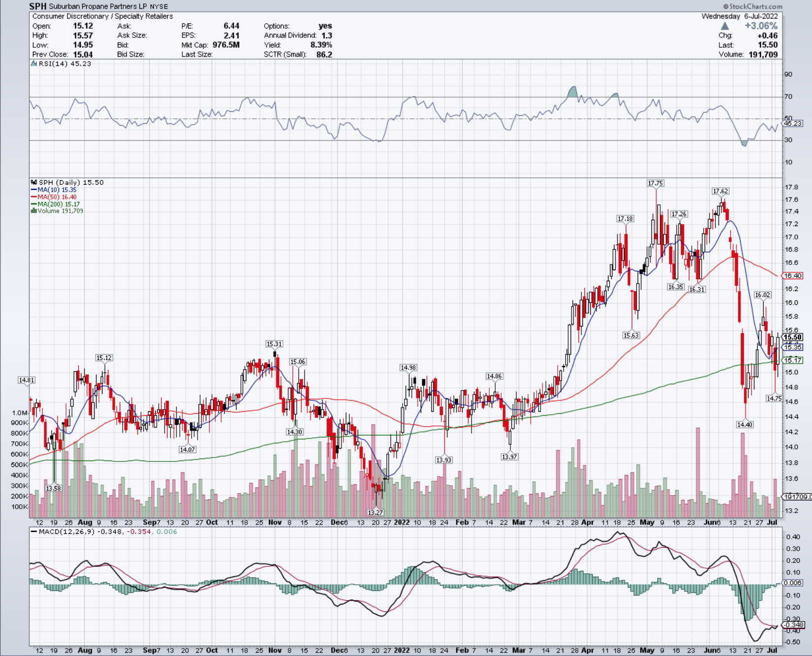
Task: Click the 13.97 February low label
Action: pos(509,457)
